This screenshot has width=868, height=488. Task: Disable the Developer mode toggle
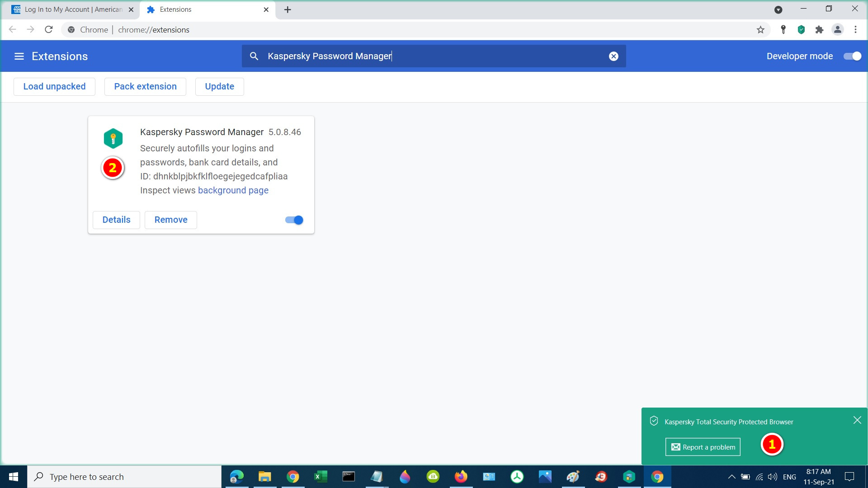coord(852,56)
